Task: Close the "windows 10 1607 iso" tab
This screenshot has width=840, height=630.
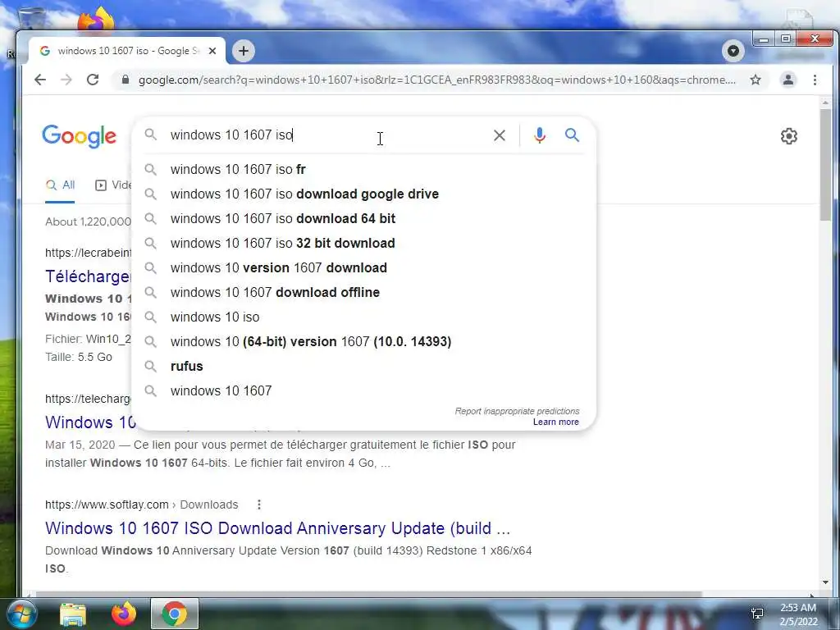Action: tap(212, 51)
